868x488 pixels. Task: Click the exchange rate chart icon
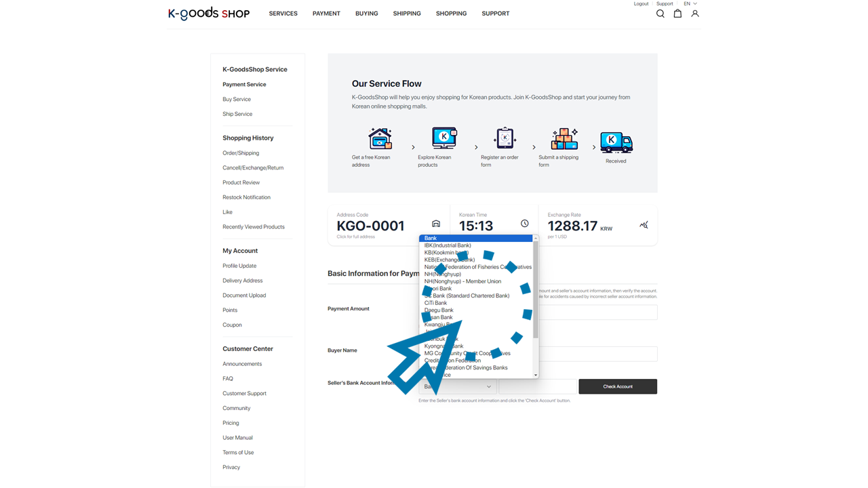[x=644, y=224]
